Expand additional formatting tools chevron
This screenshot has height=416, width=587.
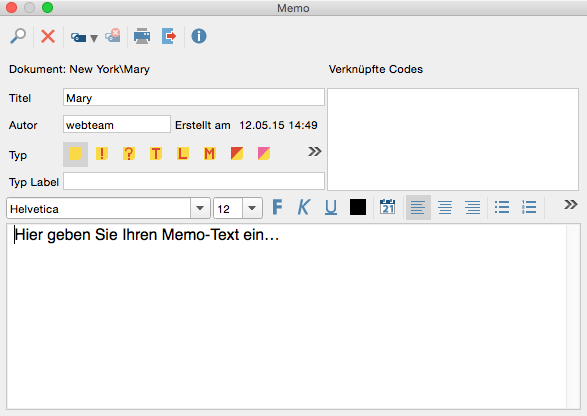(571, 204)
